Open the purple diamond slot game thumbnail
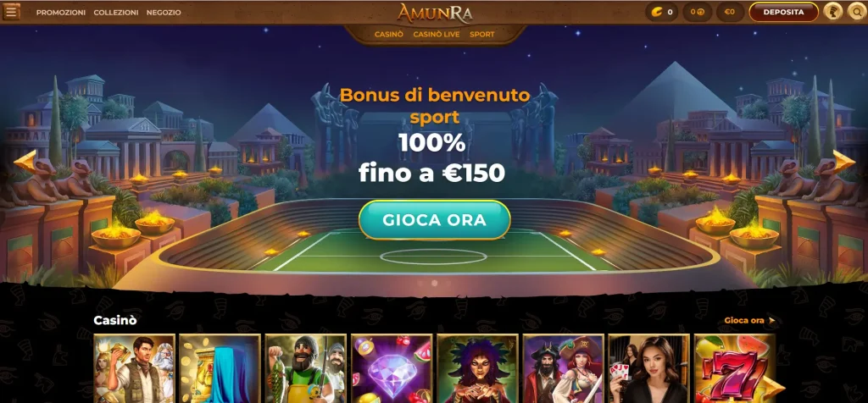 pos(392,368)
